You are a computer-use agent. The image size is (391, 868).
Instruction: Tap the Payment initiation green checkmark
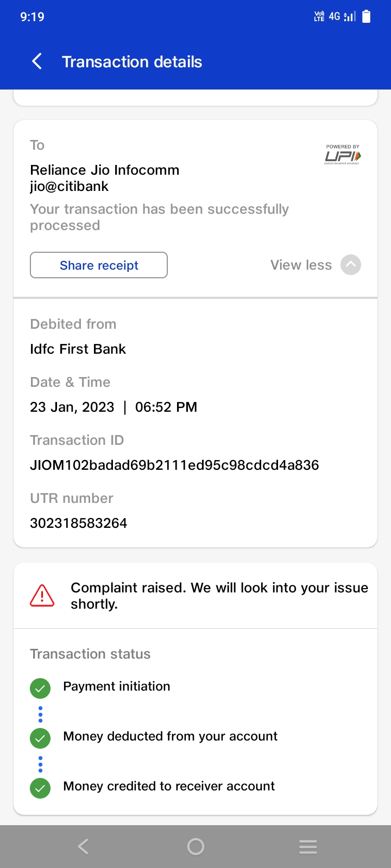[40, 688]
